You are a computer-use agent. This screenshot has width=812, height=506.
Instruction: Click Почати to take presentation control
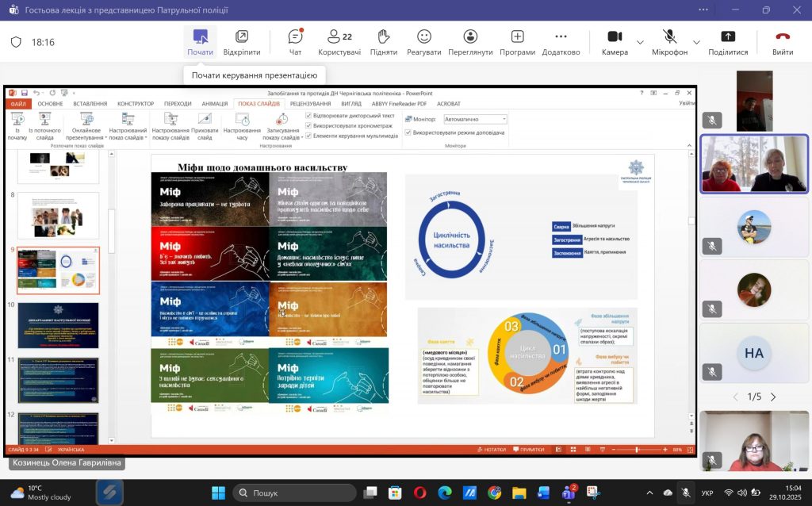click(x=200, y=42)
